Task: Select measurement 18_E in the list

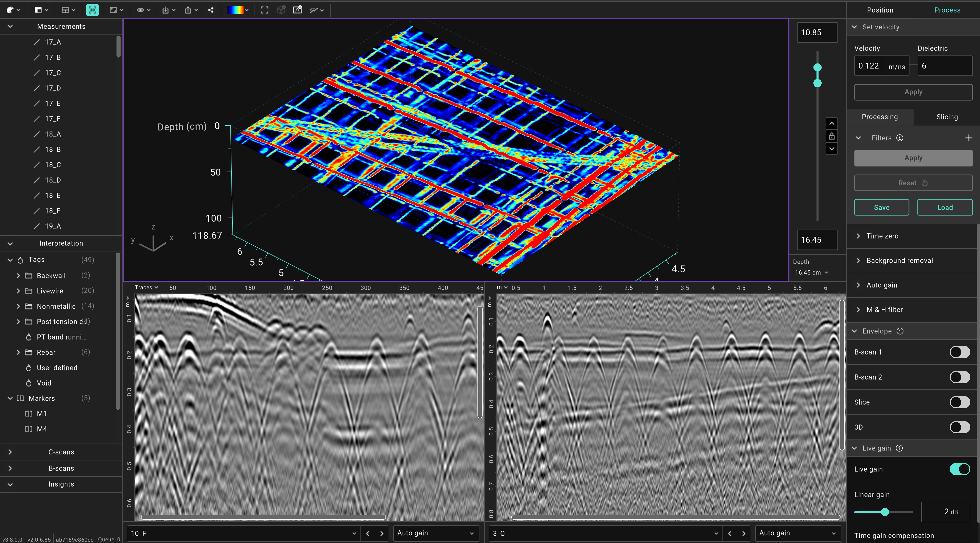Action: coord(53,195)
